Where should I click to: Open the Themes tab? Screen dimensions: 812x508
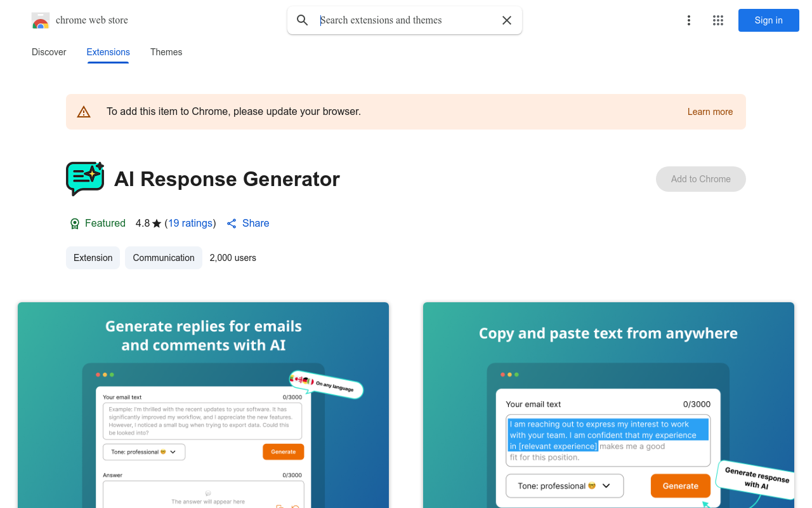(166, 52)
